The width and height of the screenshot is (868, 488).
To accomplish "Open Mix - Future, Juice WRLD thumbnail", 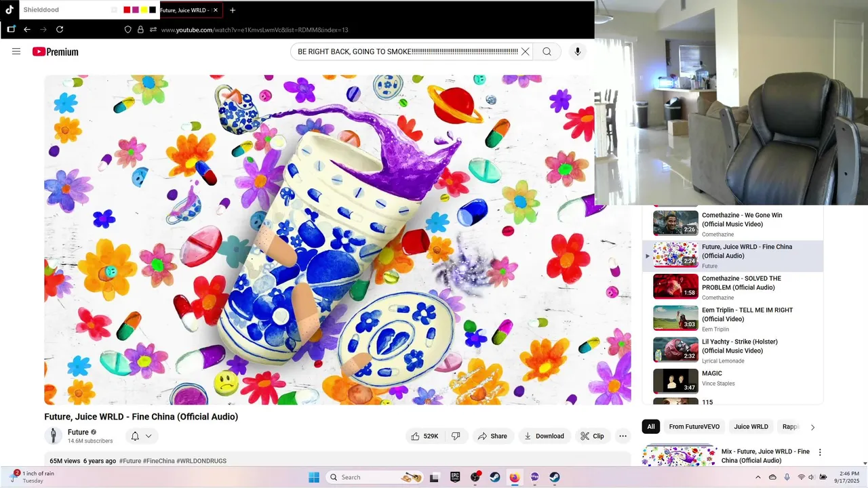I will pos(679,455).
